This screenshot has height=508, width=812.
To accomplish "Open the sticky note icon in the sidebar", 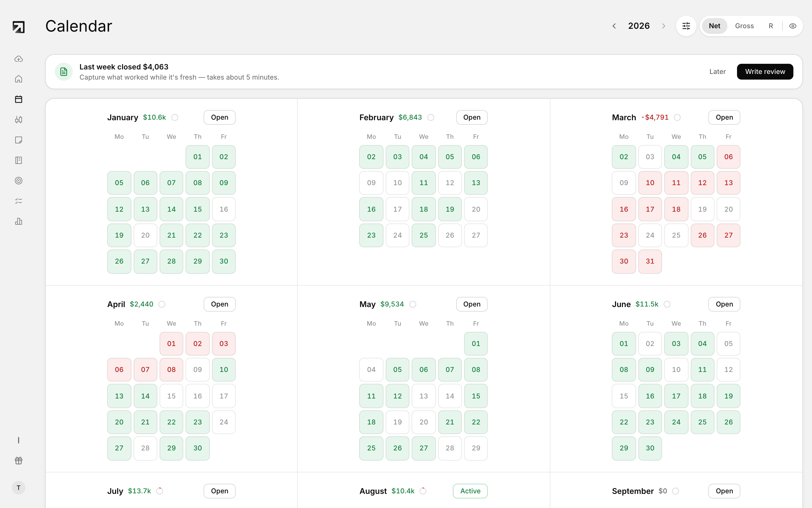I will coord(18,140).
